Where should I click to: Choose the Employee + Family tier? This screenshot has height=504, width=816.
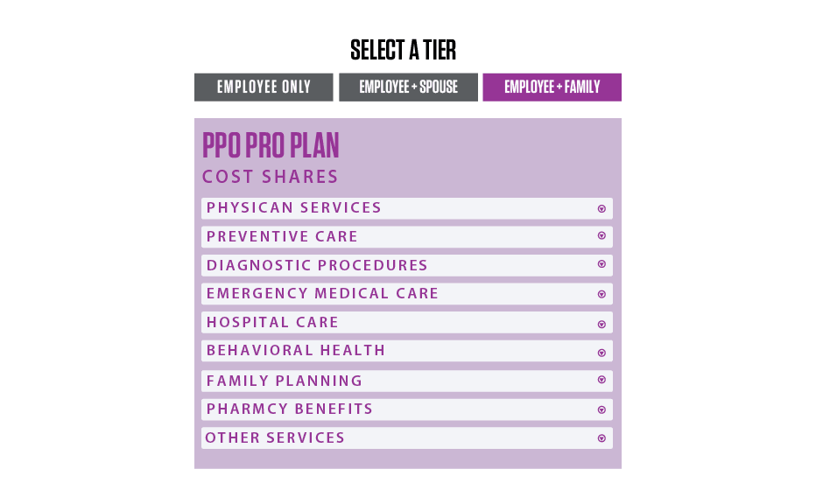552,87
